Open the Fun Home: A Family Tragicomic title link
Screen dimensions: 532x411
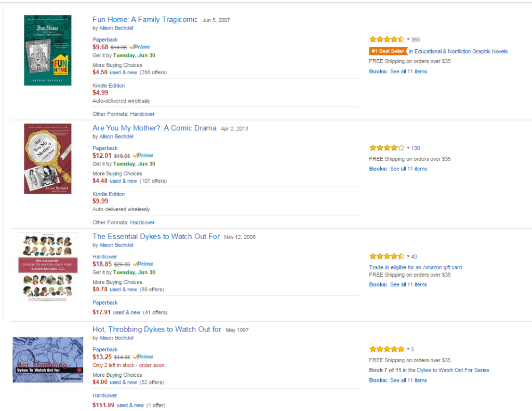145,20
